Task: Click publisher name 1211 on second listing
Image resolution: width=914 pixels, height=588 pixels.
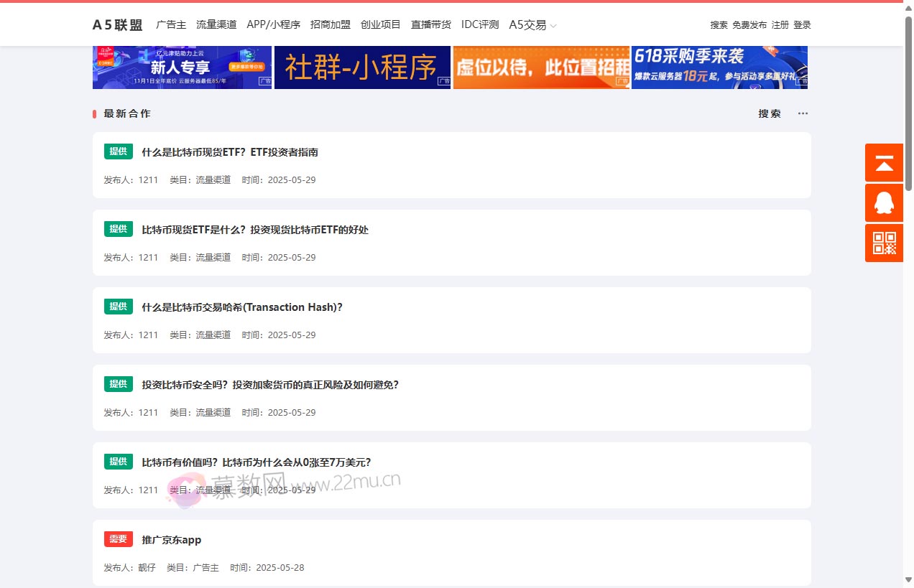Action: click(148, 257)
